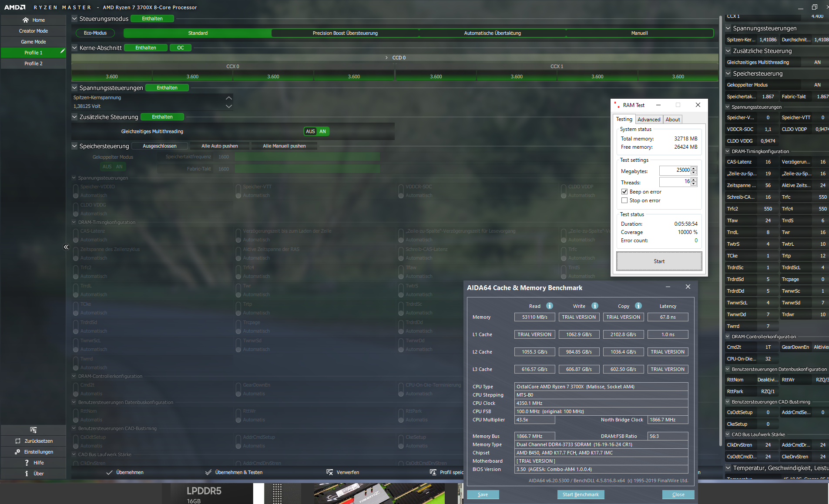Check the Beep on error checkbox
This screenshot has width=829, height=504.
tap(624, 192)
